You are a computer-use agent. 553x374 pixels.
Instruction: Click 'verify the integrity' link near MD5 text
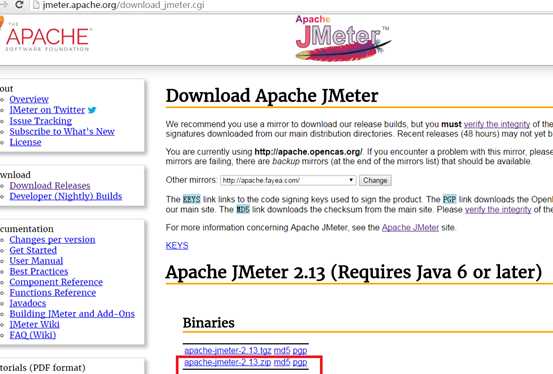click(498, 210)
